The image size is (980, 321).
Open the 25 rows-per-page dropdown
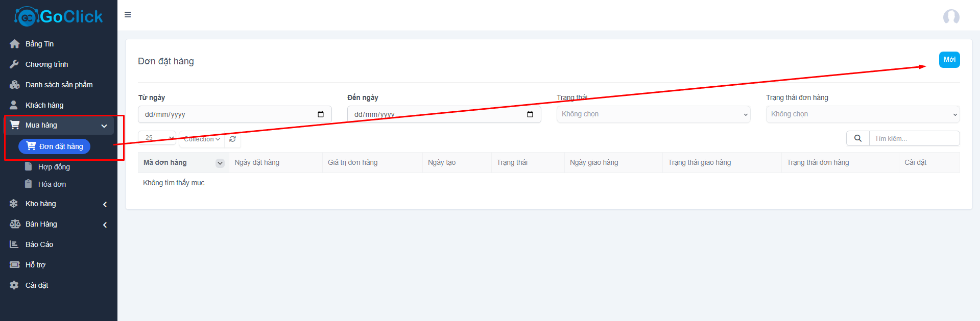pyautogui.click(x=157, y=138)
